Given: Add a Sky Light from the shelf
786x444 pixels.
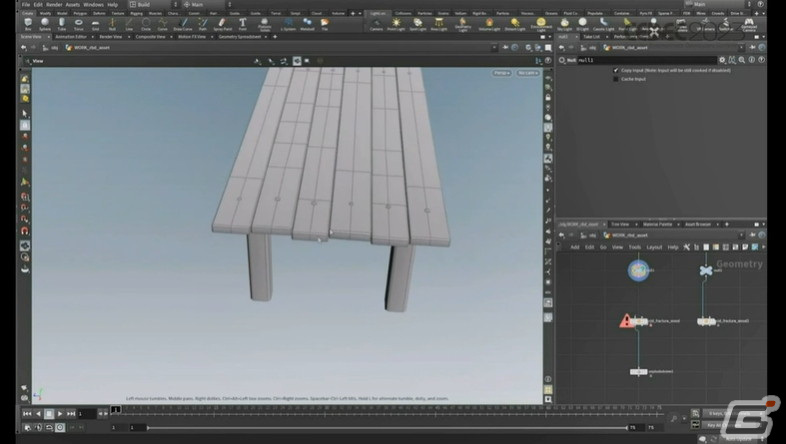Looking at the screenshot, I should [x=564, y=24].
